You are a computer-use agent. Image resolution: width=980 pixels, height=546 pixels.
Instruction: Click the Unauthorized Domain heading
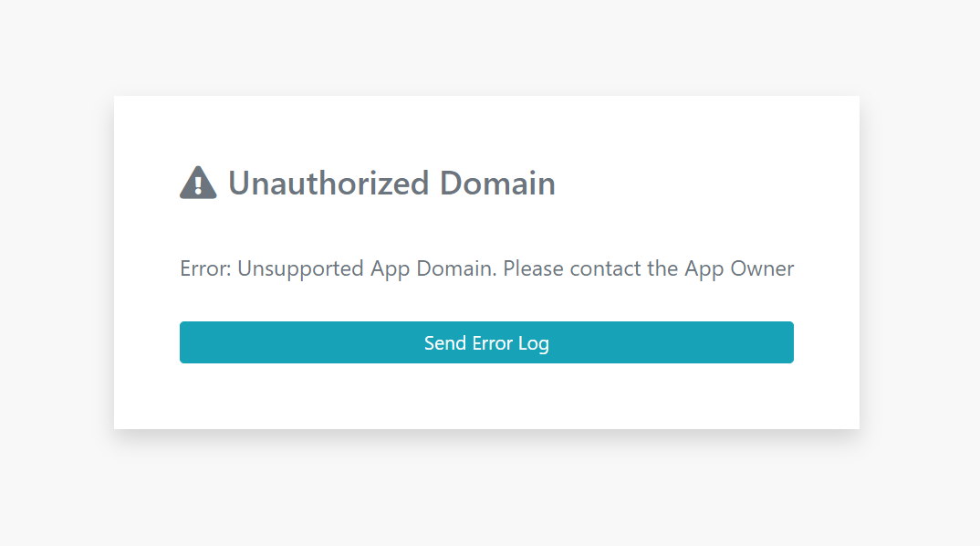391,183
